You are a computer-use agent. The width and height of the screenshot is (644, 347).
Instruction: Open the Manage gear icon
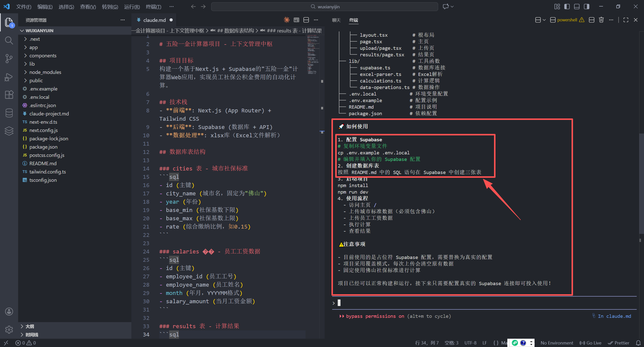click(9, 329)
